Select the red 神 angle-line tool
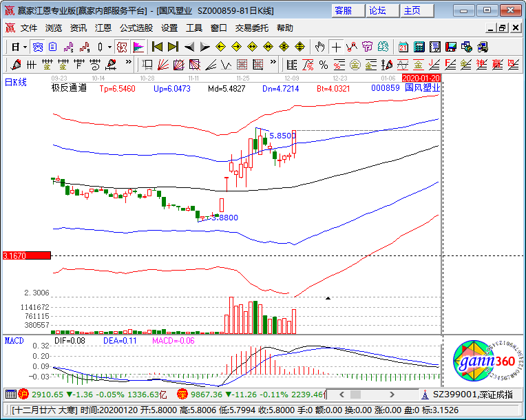 click(x=482, y=65)
